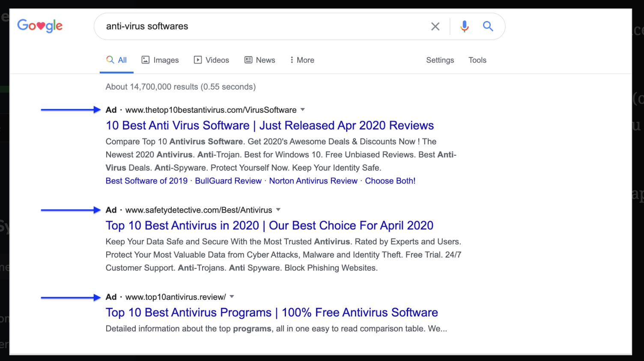The image size is (644, 361).
Task: Click the Google logo
Action: (40, 26)
